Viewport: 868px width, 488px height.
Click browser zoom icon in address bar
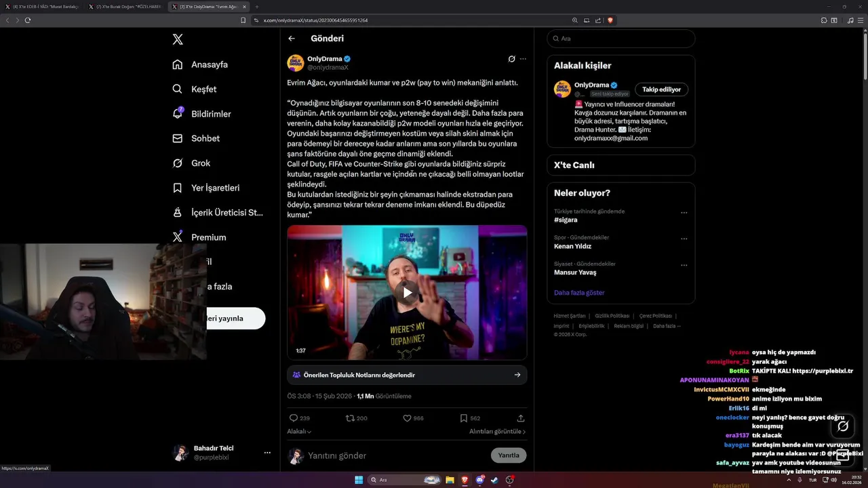(575, 20)
